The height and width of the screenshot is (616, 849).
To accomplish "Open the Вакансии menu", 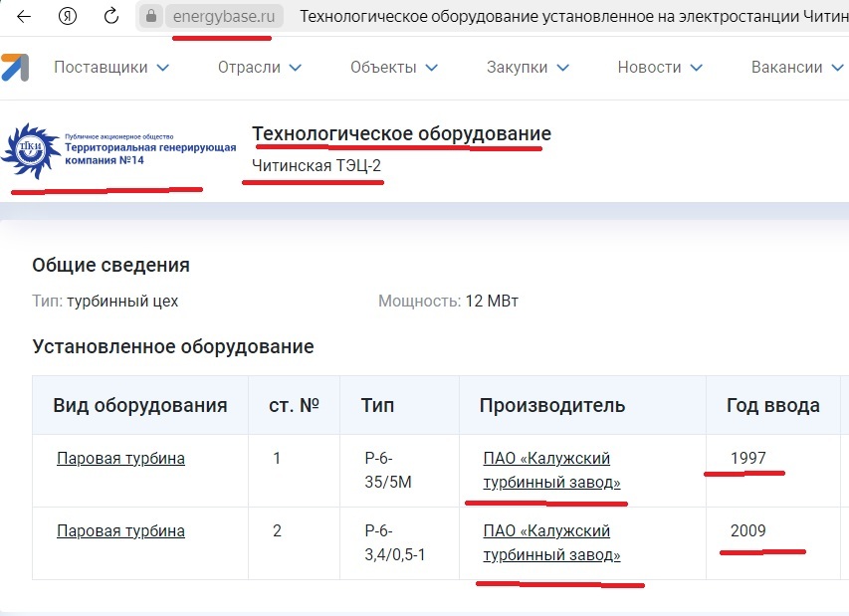I will [793, 68].
